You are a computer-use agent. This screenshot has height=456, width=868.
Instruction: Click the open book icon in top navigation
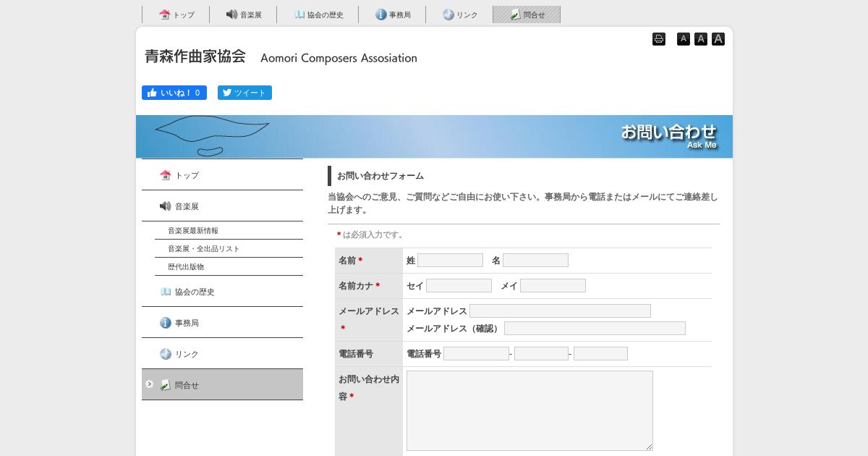click(x=299, y=14)
